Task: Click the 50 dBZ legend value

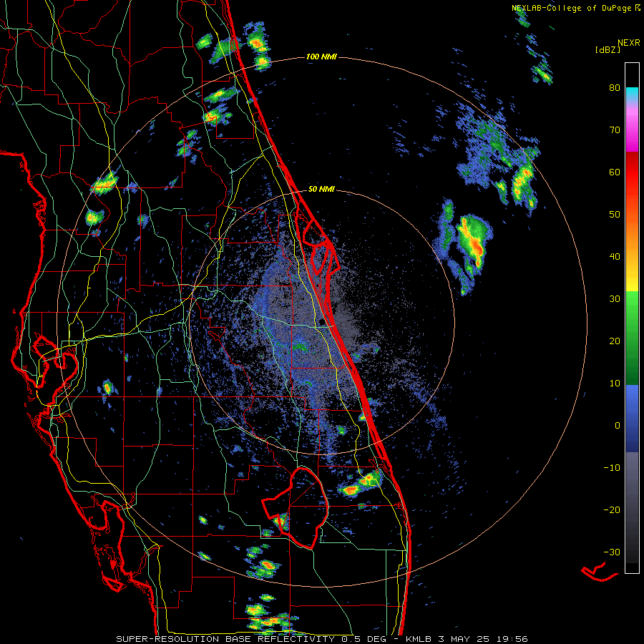Action: coord(615,215)
